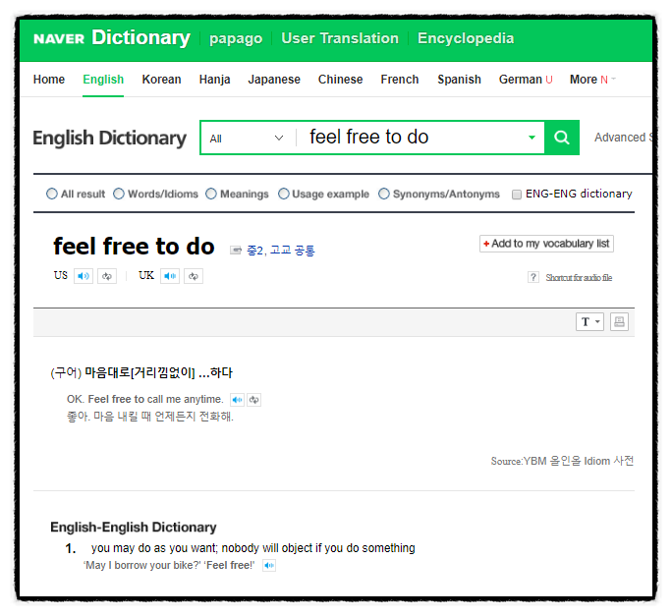The image size is (672, 616).
Task: Open the Advanced search link
Action: [623, 138]
